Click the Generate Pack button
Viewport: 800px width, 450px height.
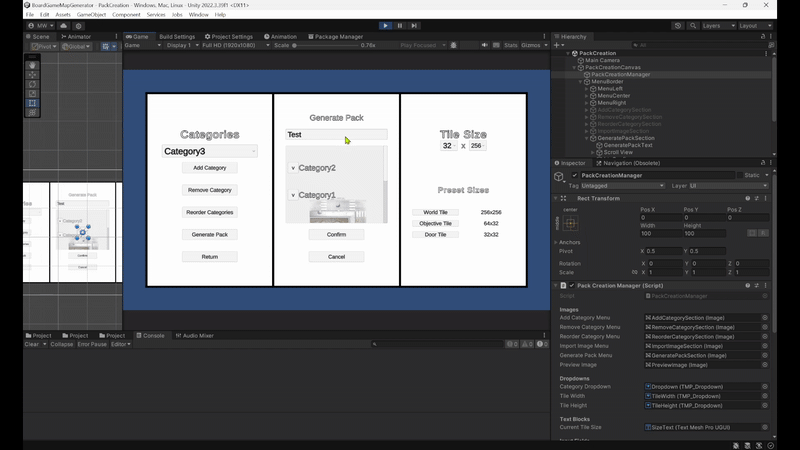(x=210, y=234)
